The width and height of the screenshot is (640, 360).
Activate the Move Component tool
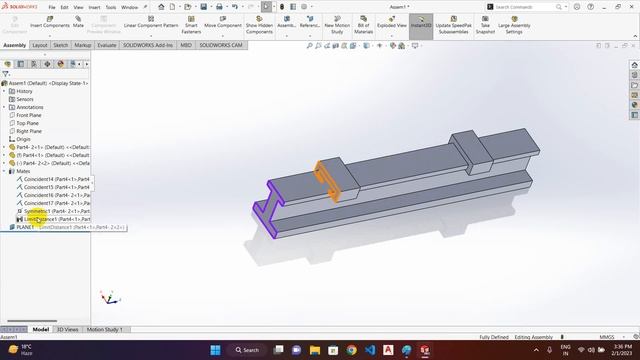click(x=222, y=22)
